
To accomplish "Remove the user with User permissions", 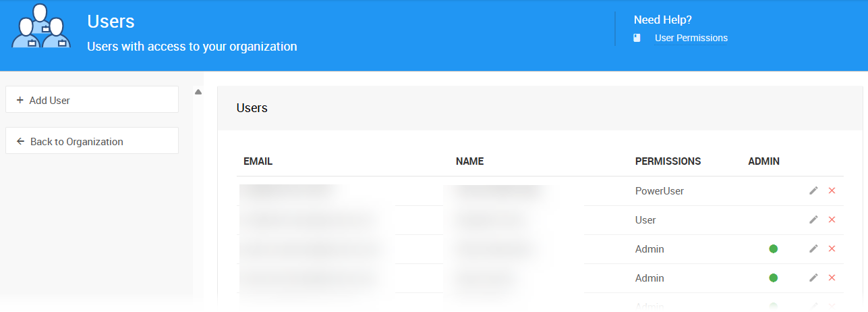I will click(x=832, y=220).
